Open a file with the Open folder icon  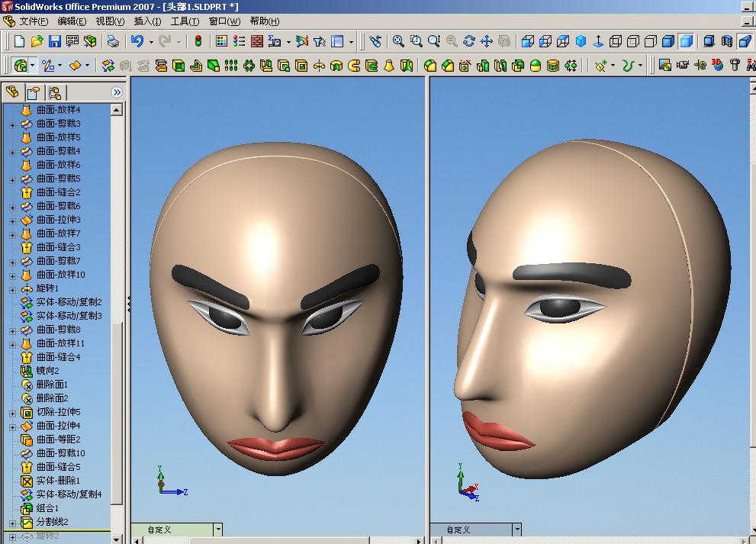click(x=37, y=41)
